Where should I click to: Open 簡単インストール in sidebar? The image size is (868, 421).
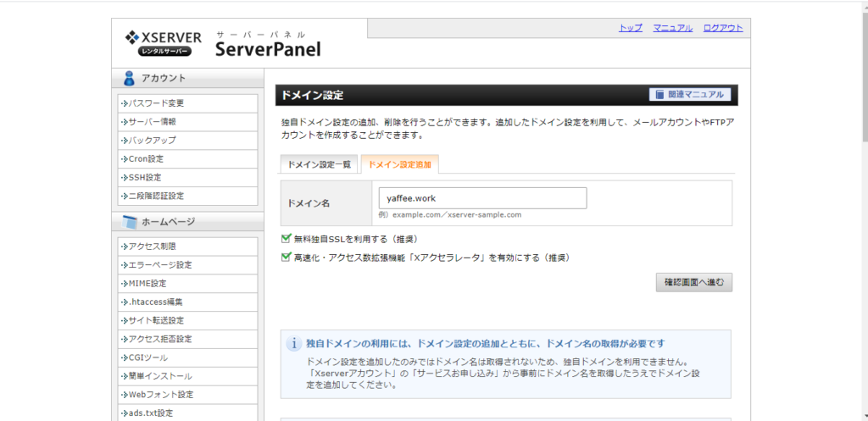pos(187,376)
